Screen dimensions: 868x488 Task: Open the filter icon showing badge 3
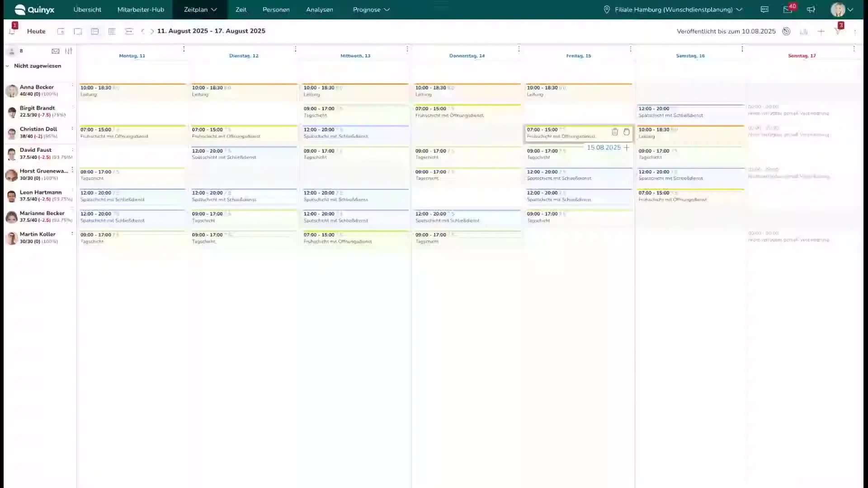pyautogui.click(x=838, y=31)
